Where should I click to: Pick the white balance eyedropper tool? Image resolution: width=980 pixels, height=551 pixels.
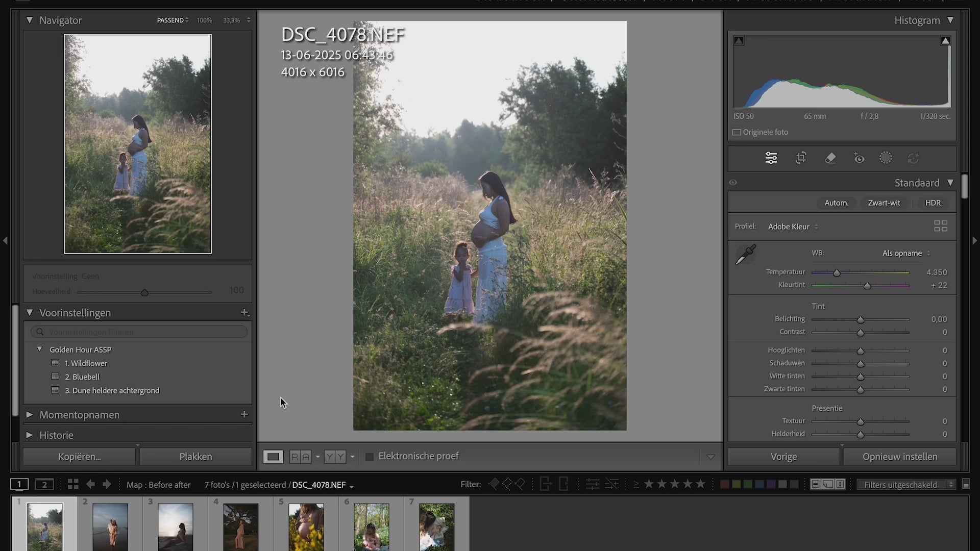point(745,255)
